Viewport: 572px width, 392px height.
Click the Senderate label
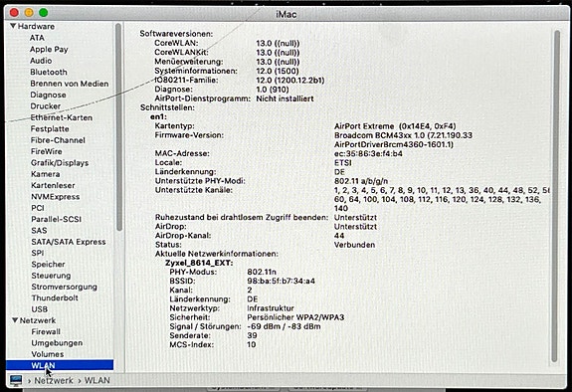[190, 335]
